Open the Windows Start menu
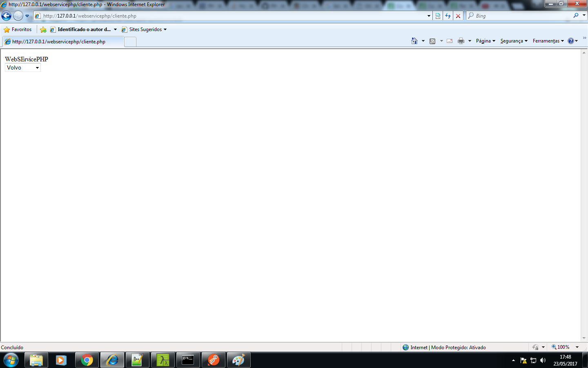Screen dimensions: 588x368 click(11, 360)
